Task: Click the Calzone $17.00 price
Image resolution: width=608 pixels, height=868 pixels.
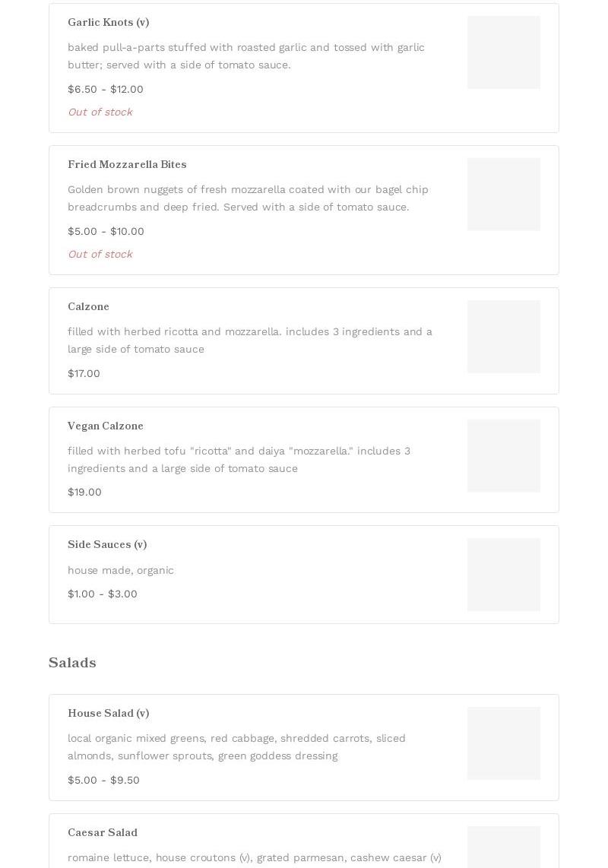Action: [84, 374]
